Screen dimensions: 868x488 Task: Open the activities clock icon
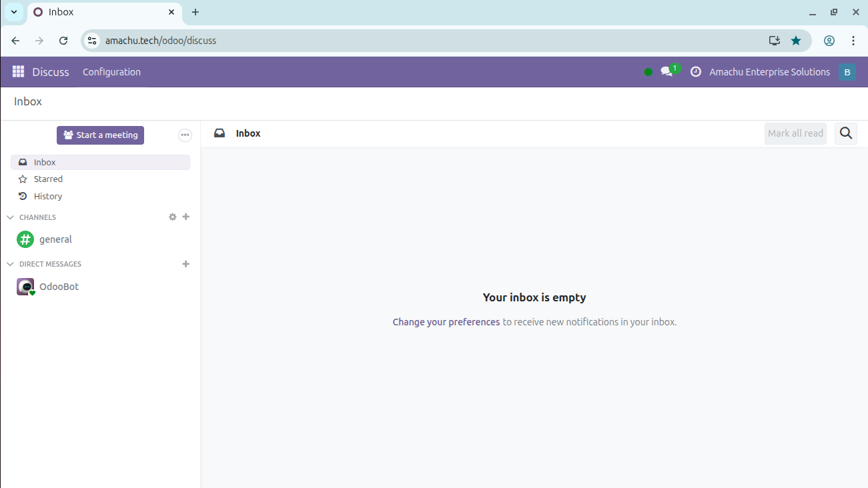[x=695, y=72]
